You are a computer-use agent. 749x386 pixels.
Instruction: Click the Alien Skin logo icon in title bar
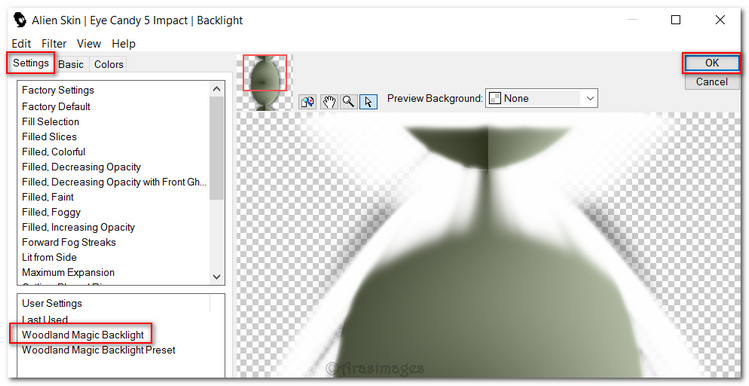pyautogui.click(x=20, y=20)
